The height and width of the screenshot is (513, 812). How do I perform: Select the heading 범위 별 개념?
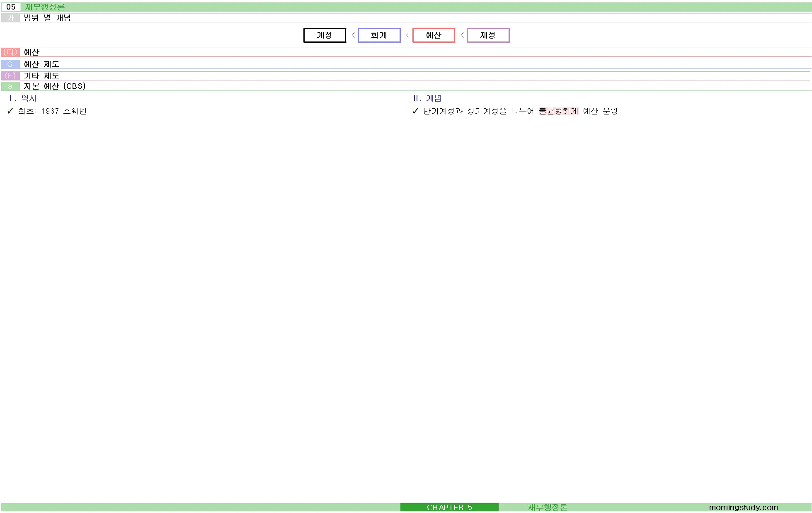[x=47, y=18]
